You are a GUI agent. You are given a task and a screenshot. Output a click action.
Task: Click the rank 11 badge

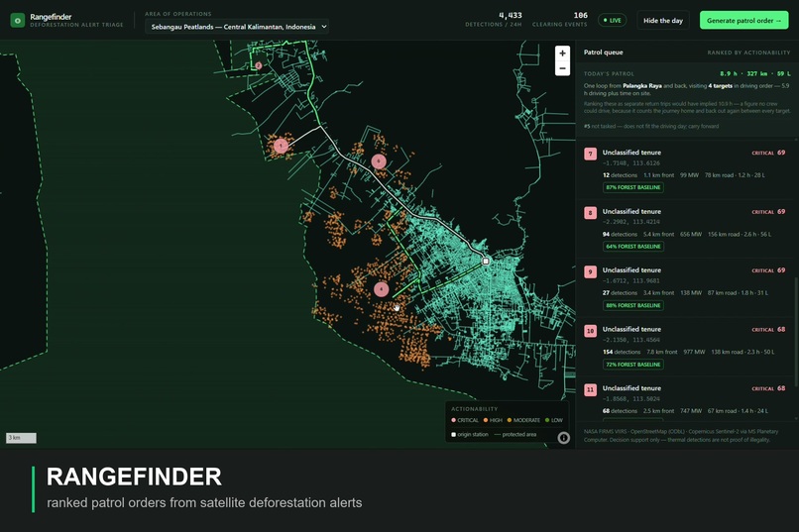590,390
